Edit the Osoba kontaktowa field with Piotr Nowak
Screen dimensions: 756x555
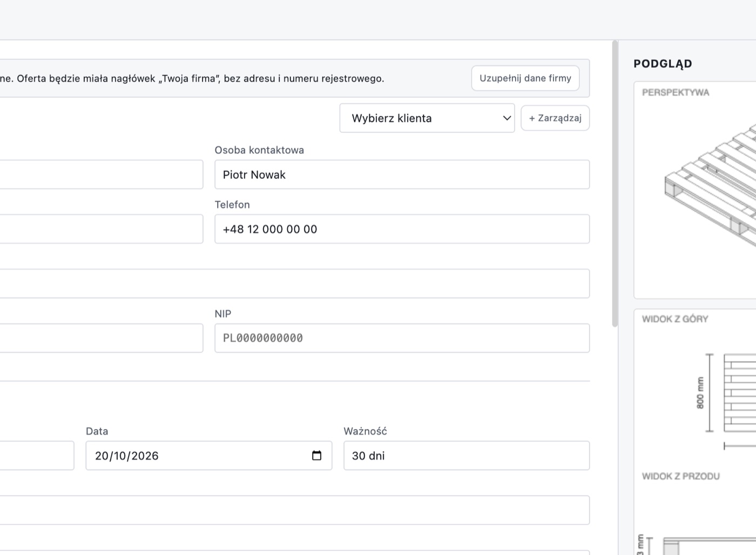402,175
